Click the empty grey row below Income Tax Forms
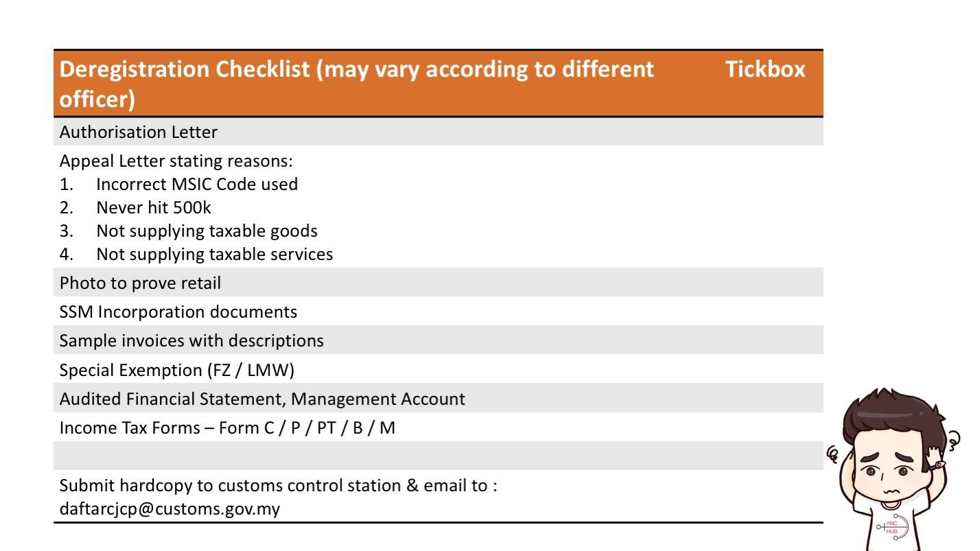Viewport: 980px width, 551px height. [439, 456]
